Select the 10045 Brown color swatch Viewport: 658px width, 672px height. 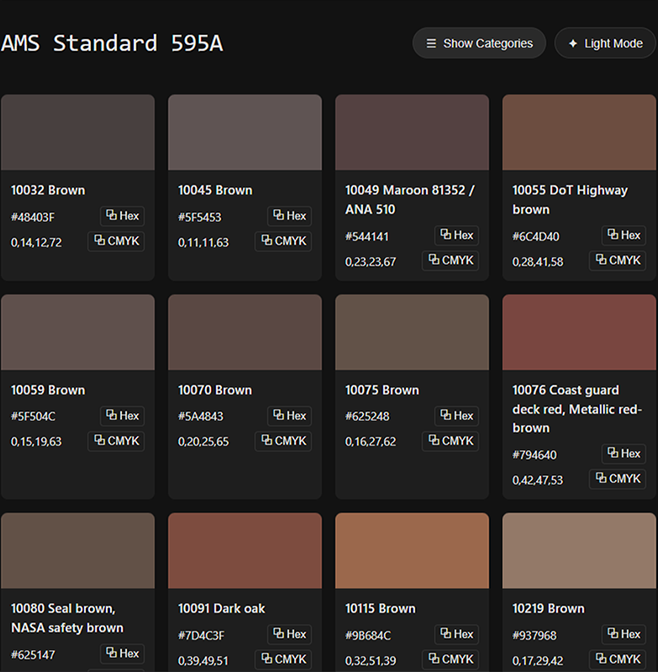pos(245,132)
